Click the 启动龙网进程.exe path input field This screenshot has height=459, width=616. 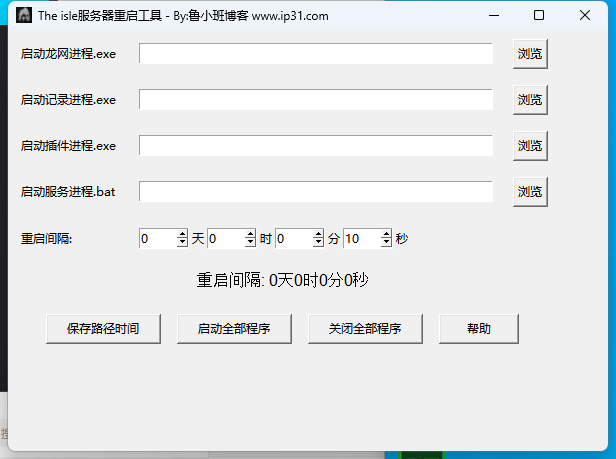coord(316,54)
